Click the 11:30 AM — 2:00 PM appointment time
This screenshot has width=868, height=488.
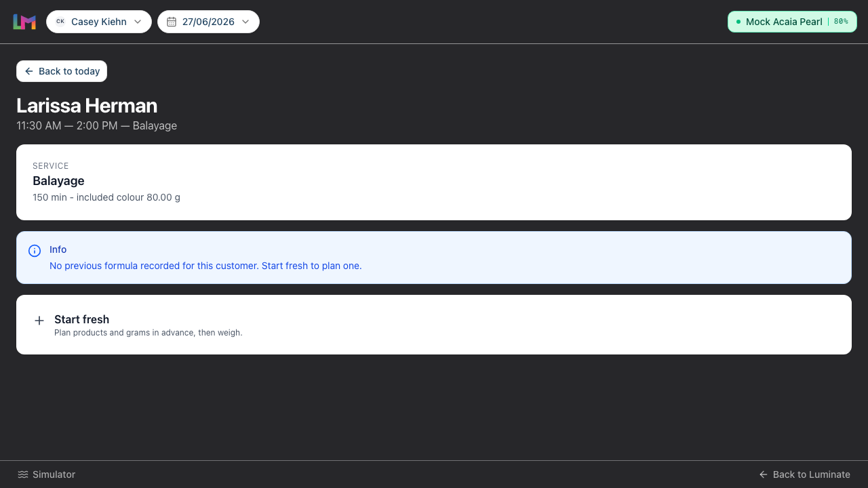tap(67, 125)
